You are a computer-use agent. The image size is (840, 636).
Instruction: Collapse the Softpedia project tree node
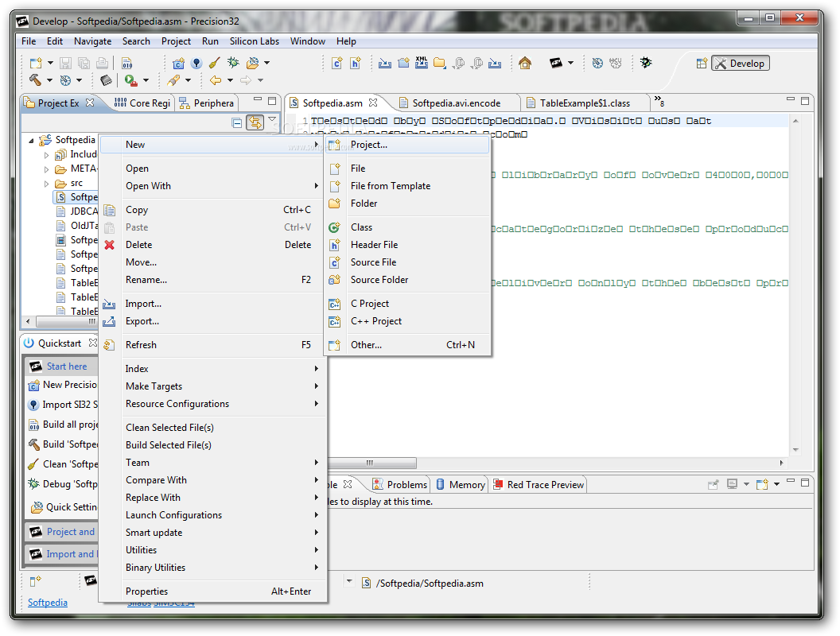tap(31, 141)
